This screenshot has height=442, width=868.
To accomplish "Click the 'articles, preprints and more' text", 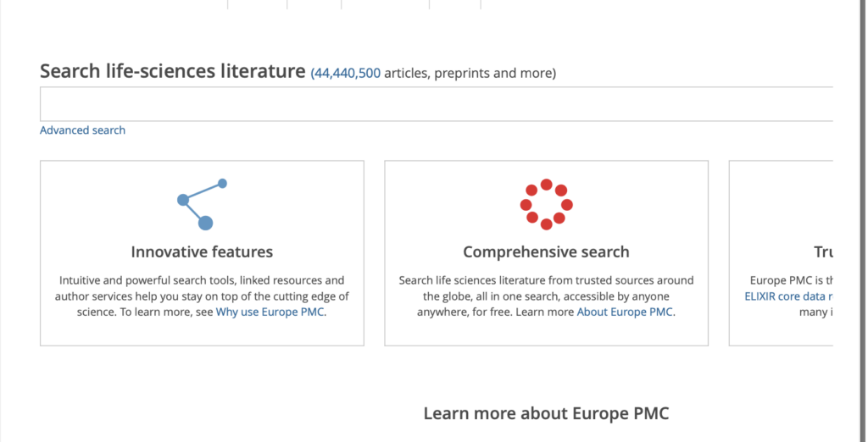I will [470, 73].
